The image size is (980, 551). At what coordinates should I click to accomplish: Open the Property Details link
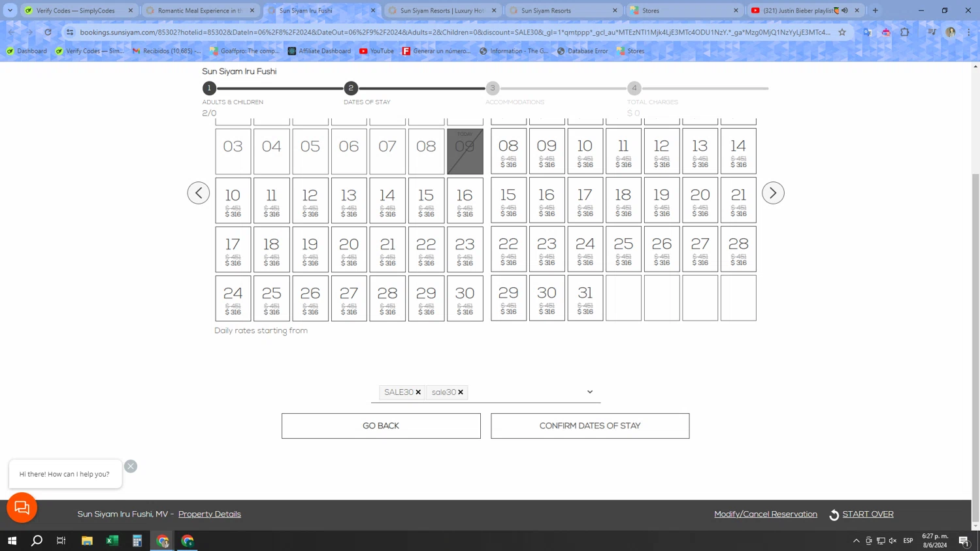[210, 514]
